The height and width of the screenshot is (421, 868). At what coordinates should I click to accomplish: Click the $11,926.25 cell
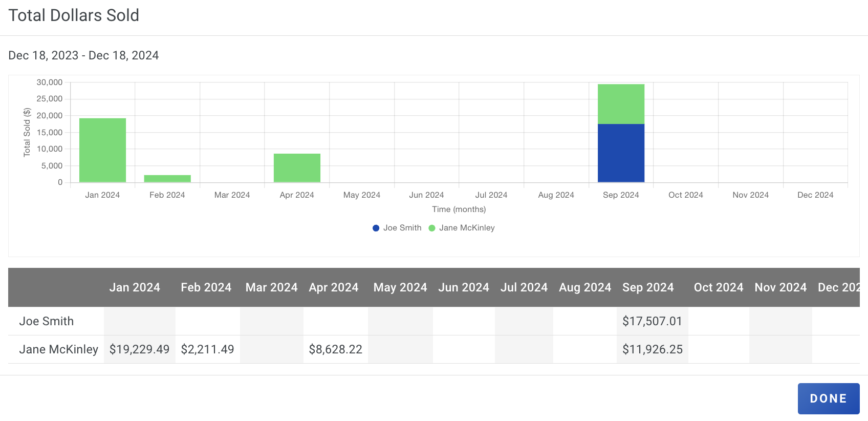point(653,349)
